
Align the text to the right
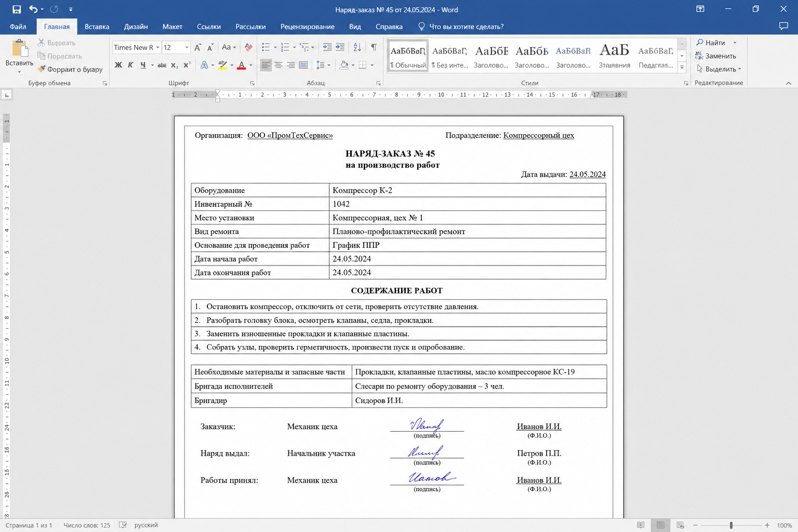pos(291,65)
